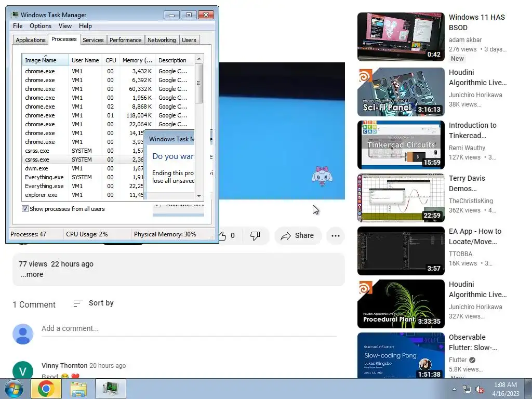Viewport: 532px width, 399px height.
Task: Open the Slow-coding Pong Flutter thumbnail
Action: pyautogui.click(x=401, y=355)
